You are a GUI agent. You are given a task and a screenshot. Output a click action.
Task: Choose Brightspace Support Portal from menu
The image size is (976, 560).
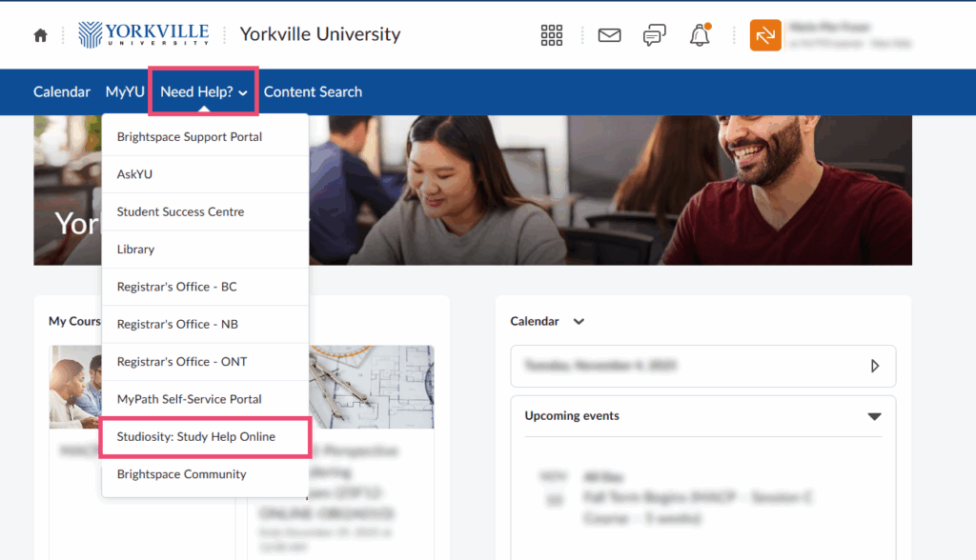click(x=190, y=137)
